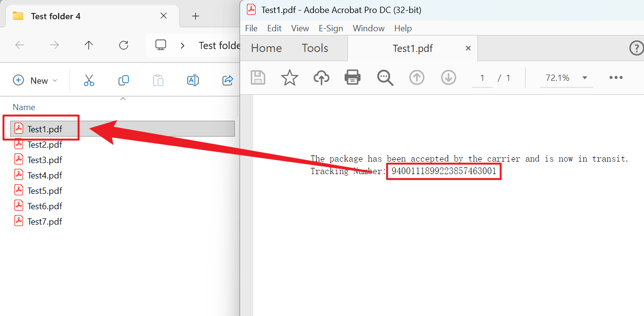Image resolution: width=644 pixels, height=316 pixels.
Task: Close the Test folder 4 Explorer tab
Action: (164, 16)
